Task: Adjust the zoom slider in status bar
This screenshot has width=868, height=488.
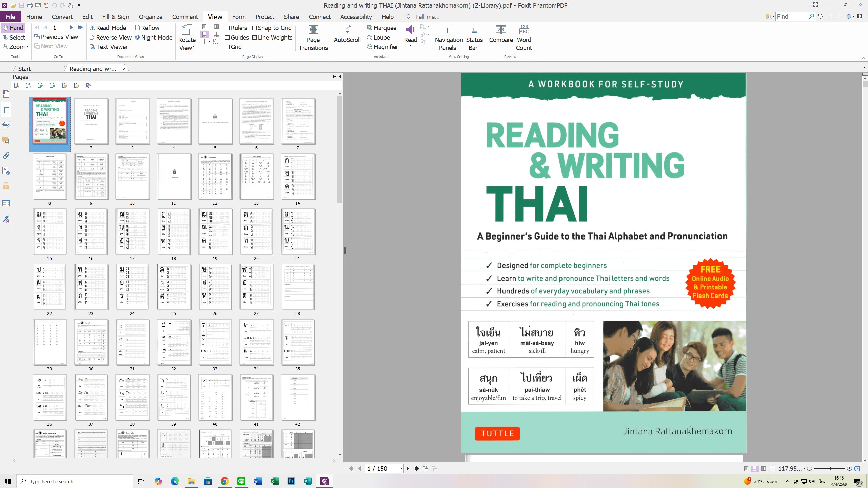Action: point(830,468)
